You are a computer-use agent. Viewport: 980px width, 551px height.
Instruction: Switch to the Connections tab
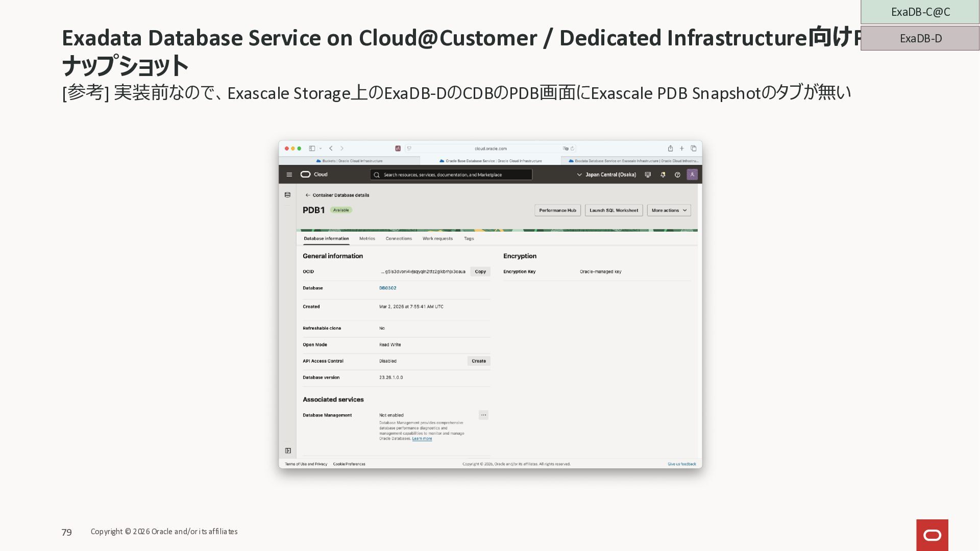399,238
